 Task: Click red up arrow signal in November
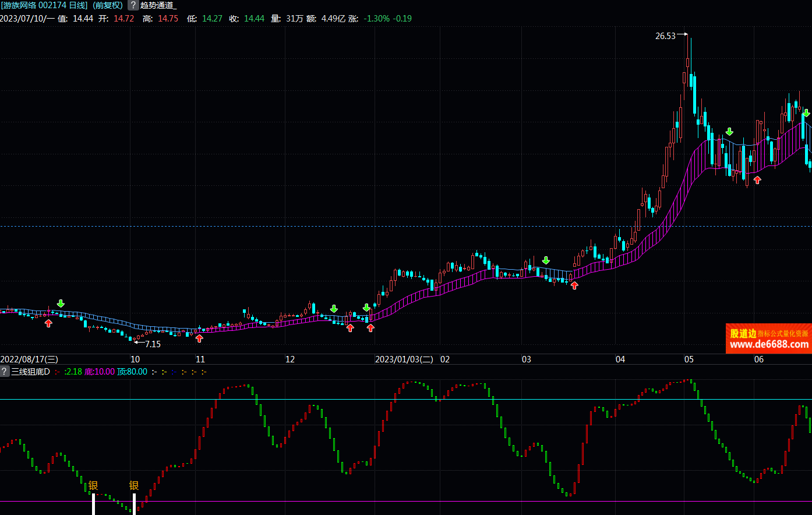tap(199, 338)
